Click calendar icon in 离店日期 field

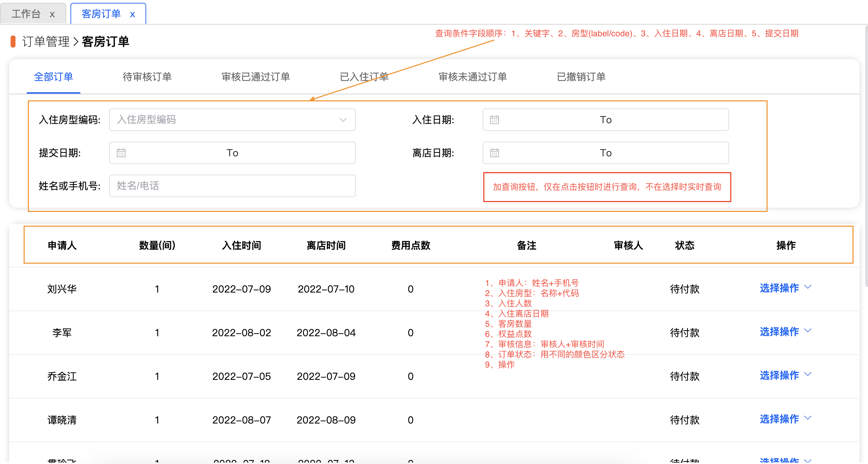(494, 153)
